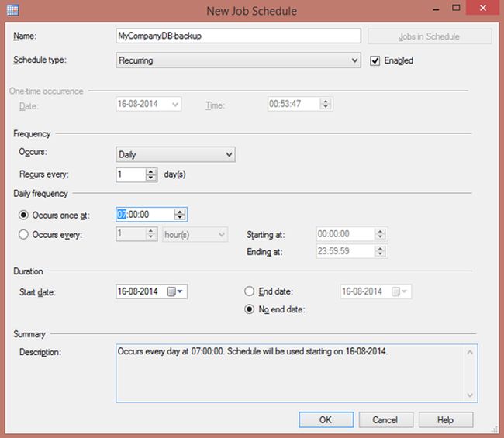Open the Schedule type dropdown
This screenshot has width=504, height=438.
click(238, 60)
